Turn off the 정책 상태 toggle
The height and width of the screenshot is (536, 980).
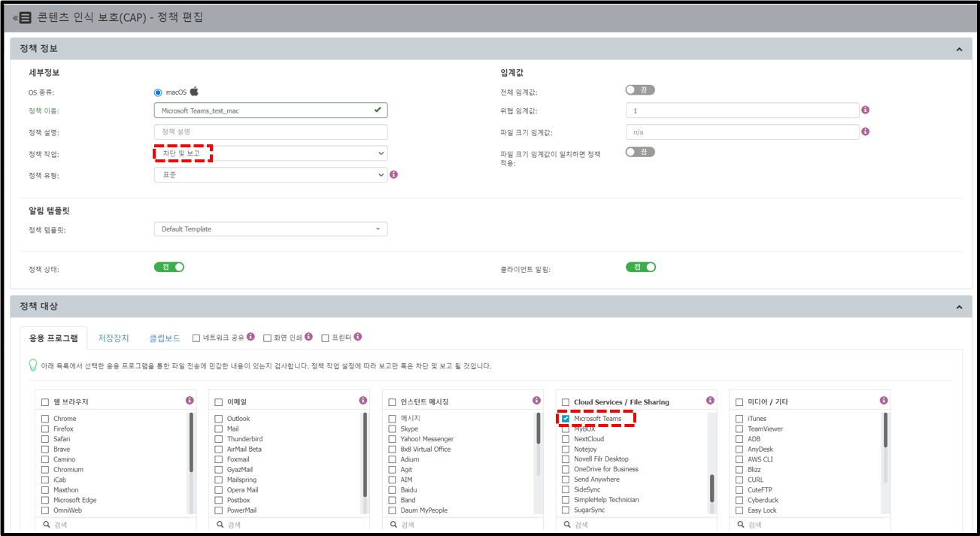point(169,267)
